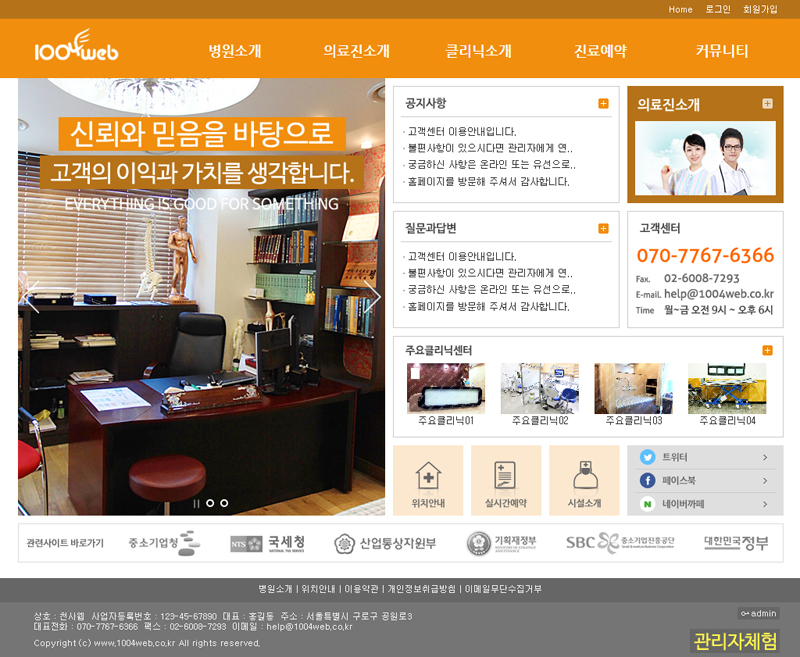Click the 트위터 Twitter icon
This screenshot has height=657, width=800.
point(648,457)
